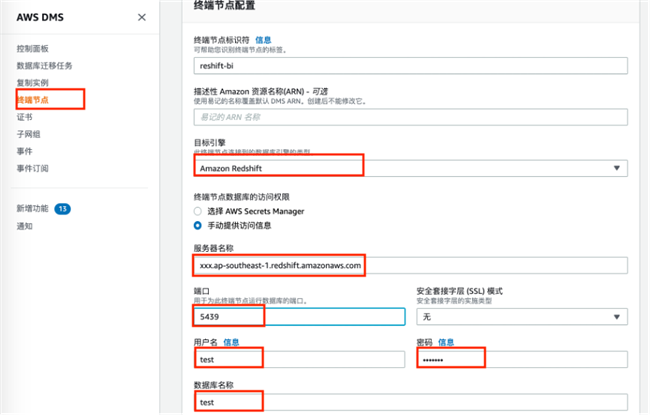This screenshot has height=415, width=650.
Task: Select the 手动提供访问信息 radio button
Action: point(198,226)
